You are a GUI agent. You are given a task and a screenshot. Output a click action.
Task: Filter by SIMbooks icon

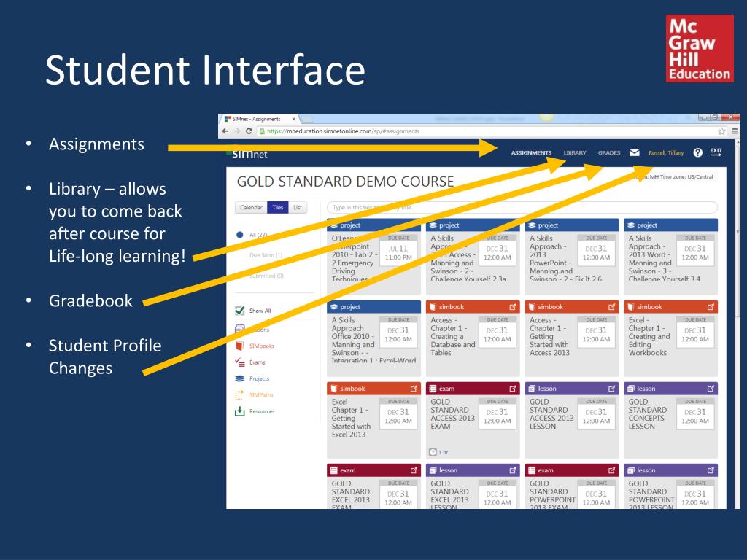(239, 346)
